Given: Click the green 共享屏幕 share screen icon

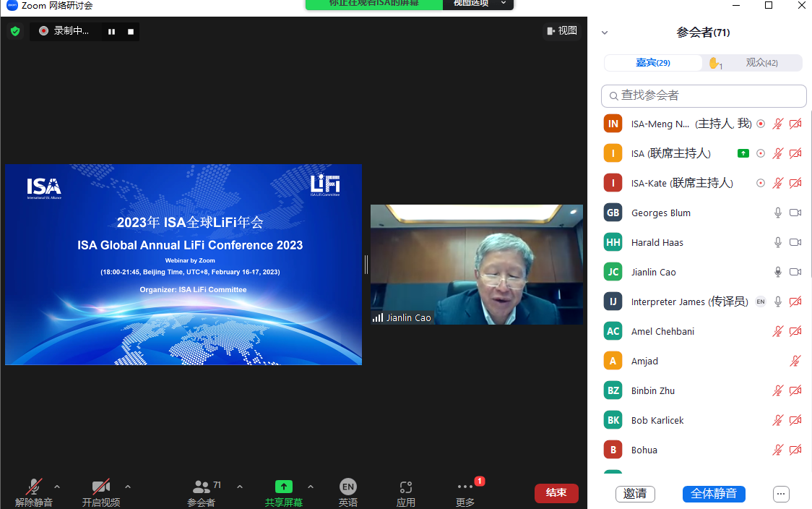Looking at the screenshot, I should (x=284, y=487).
